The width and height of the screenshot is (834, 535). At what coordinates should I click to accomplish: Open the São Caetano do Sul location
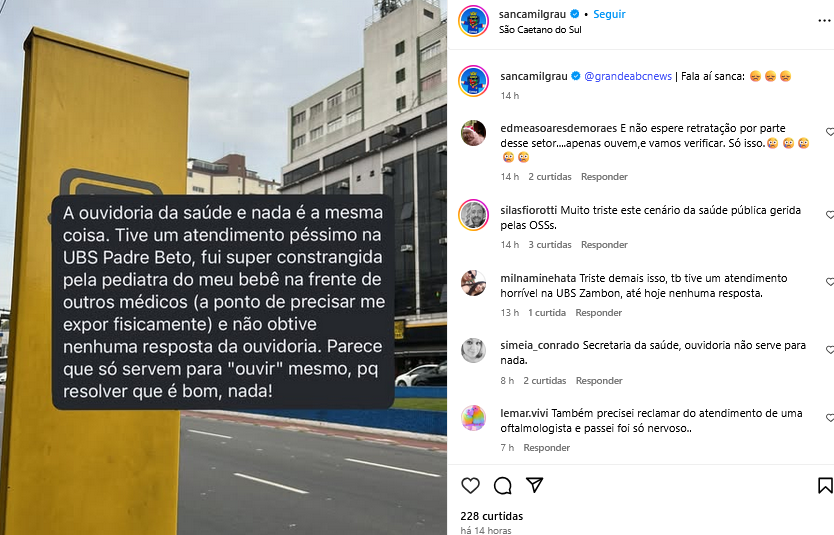coord(540,30)
